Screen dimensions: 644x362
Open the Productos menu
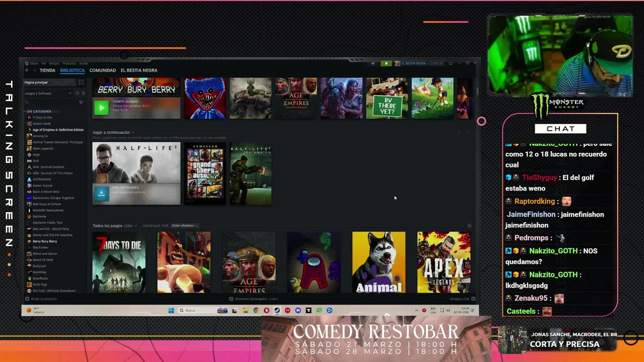[69, 63]
